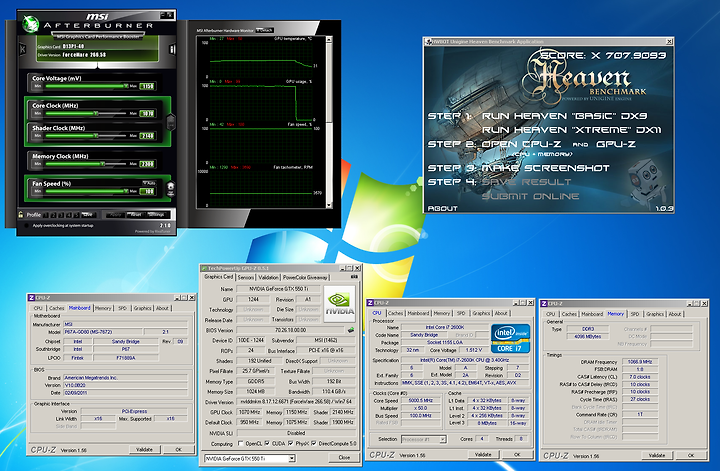Open SPD tab in CPU-Z Mainboard window
This screenshot has height=471, width=720.
122,308
